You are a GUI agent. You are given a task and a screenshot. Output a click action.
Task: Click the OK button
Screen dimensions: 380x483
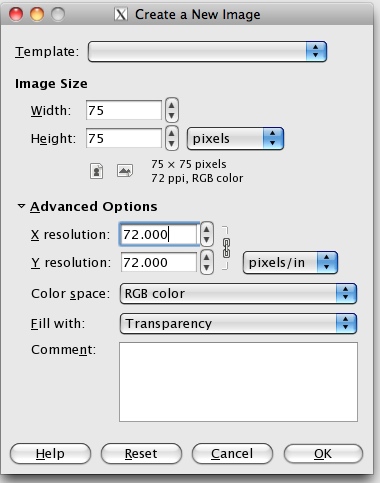tap(323, 454)
